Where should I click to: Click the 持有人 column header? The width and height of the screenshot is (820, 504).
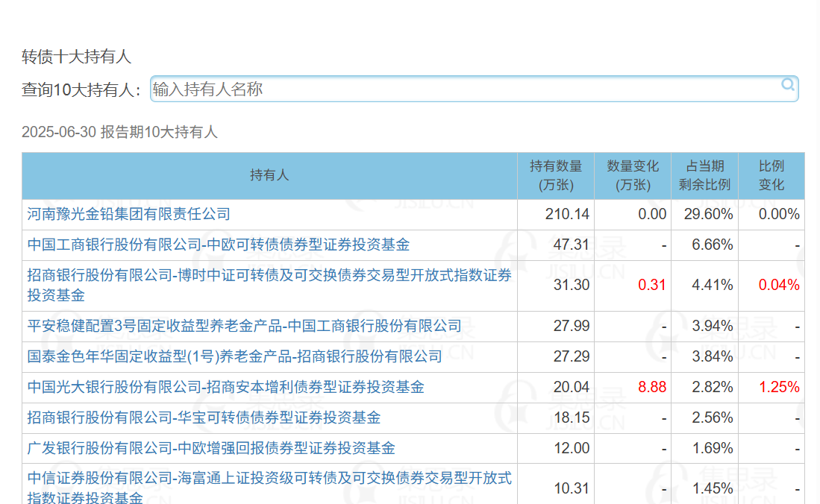269,176
